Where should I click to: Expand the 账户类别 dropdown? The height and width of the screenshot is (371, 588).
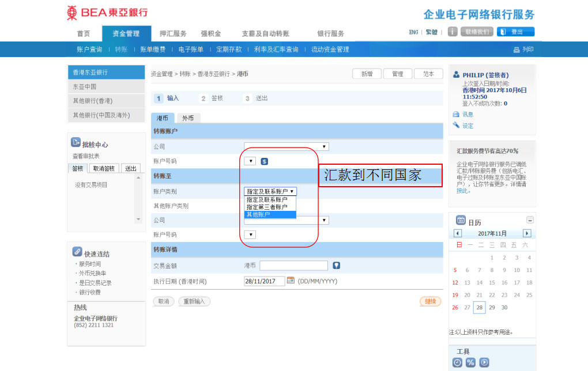coord(270,191)
